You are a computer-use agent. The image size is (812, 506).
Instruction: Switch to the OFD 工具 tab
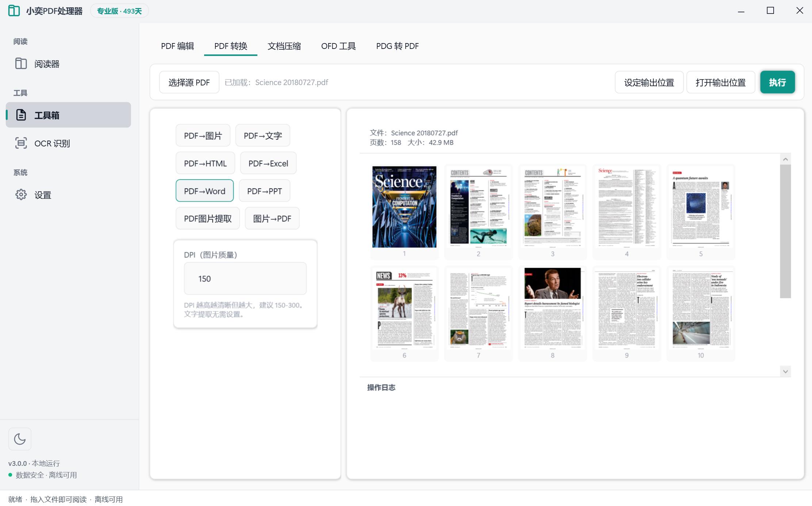[338, 46]
